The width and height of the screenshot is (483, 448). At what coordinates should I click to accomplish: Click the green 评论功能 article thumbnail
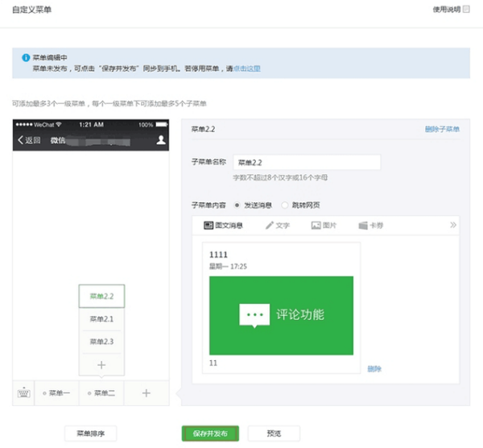click(x=281, y=315)
